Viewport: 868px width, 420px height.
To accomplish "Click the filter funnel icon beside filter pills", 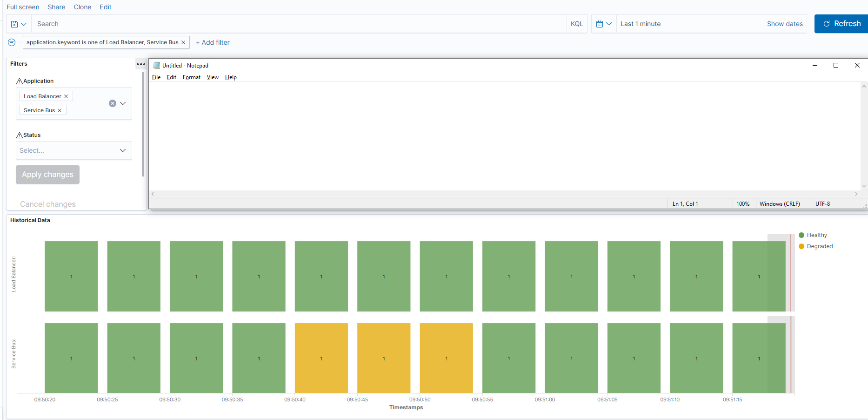I will (11, 42).
